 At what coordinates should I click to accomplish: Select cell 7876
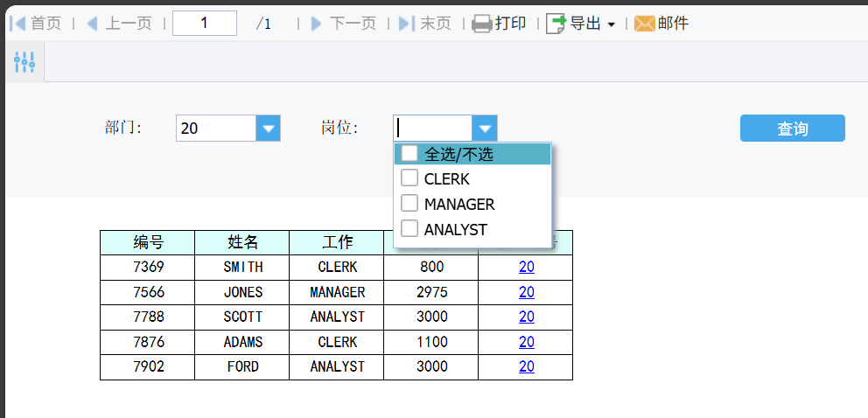click(148, 342)
